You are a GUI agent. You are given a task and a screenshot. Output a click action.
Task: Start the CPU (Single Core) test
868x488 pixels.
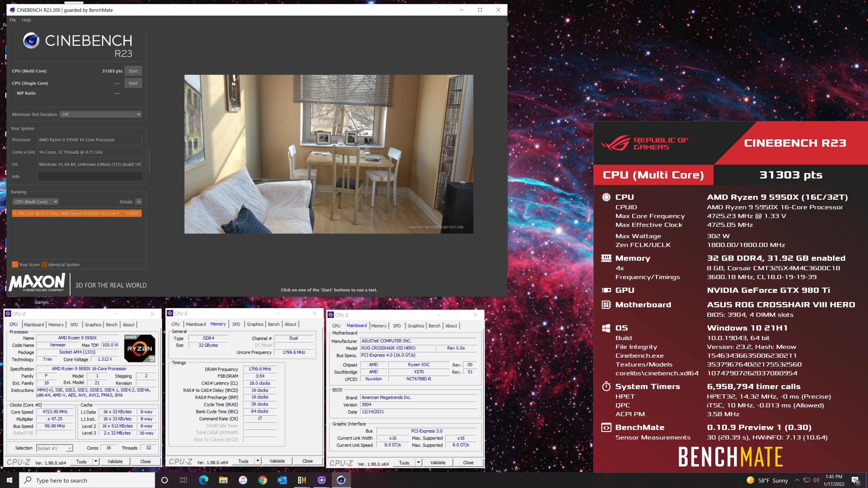pos(133,83)
